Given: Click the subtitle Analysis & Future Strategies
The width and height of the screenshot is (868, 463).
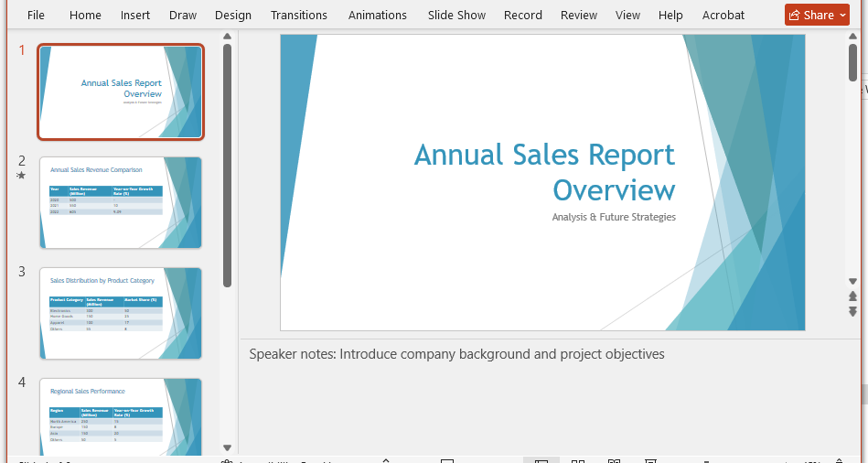Looking at the screenshot, I should (614, 217).
